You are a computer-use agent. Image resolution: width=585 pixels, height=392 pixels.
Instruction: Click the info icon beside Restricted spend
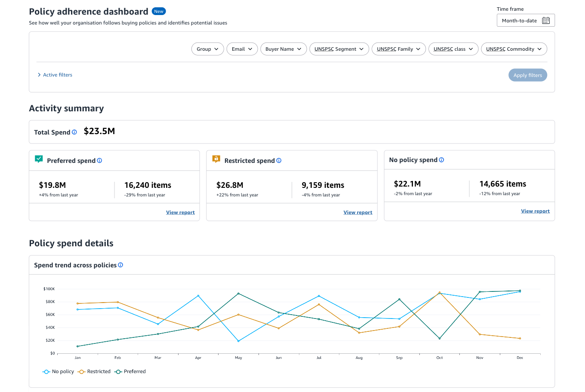(x=279, y=160)
